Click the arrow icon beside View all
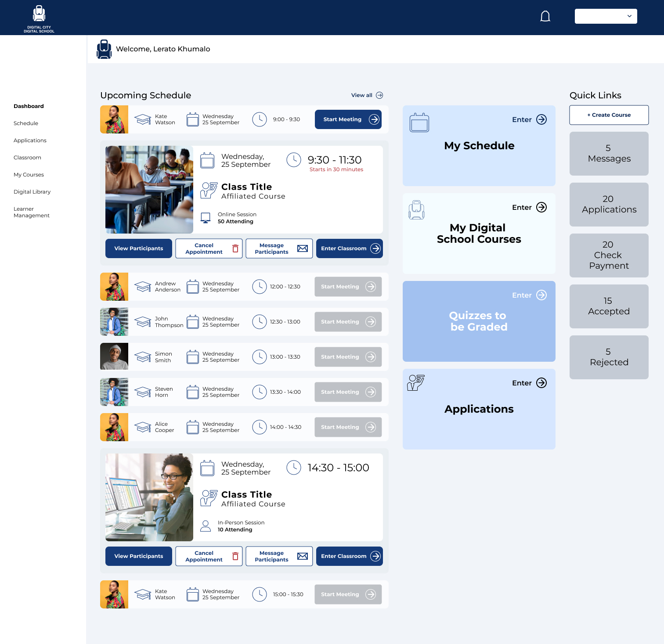Image resolution: width=664 pixels, height=644 pixels. point(379,95)
